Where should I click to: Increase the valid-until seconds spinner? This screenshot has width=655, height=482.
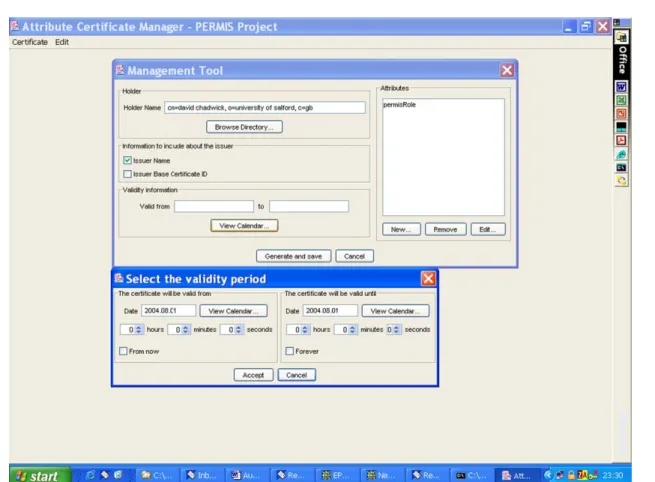(396, 327)
